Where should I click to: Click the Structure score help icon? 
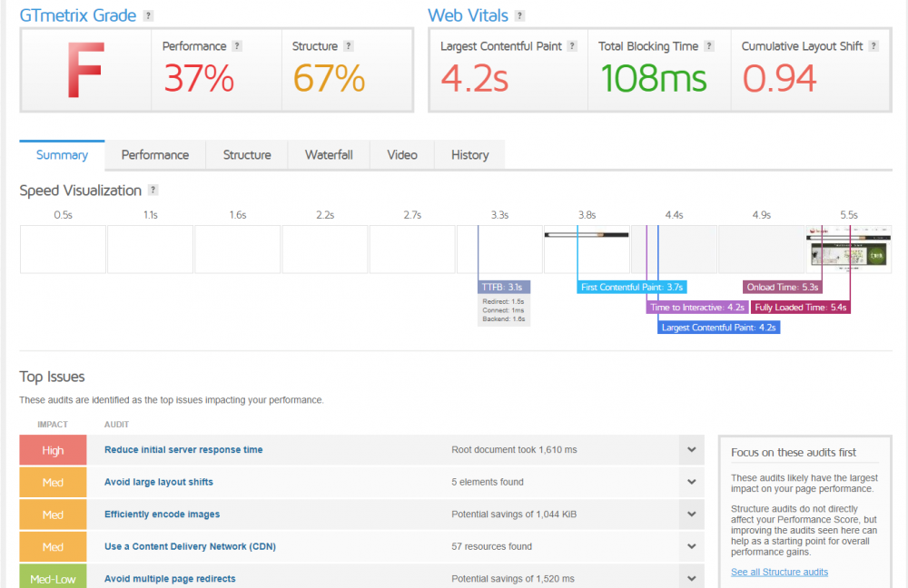(x=348, y=45)
